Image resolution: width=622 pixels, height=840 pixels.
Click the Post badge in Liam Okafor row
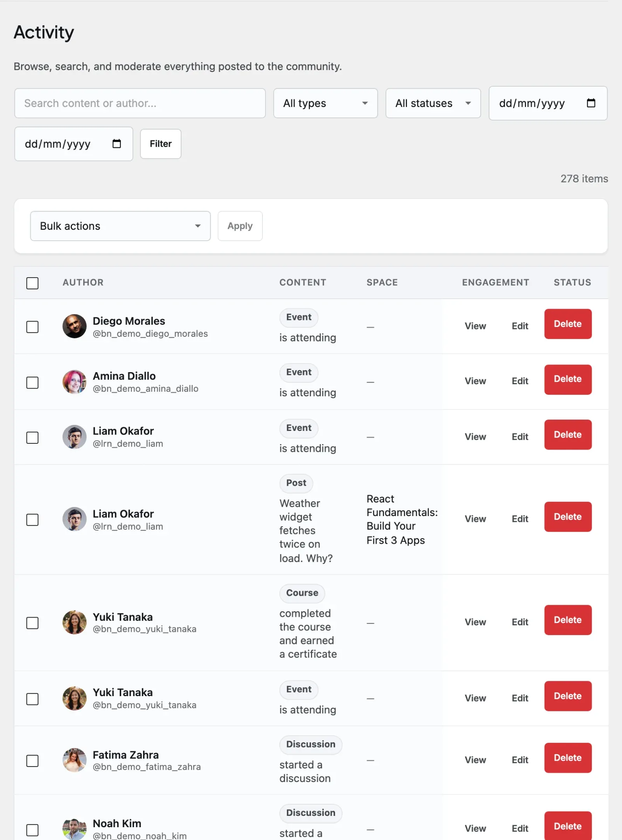(x=296, y=483)
